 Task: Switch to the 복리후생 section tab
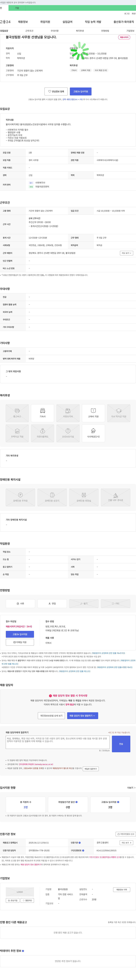tap(80, 31)
